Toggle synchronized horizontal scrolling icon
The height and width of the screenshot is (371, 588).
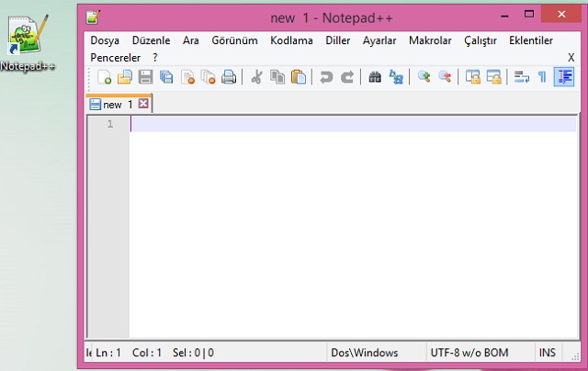pos(494,77)
